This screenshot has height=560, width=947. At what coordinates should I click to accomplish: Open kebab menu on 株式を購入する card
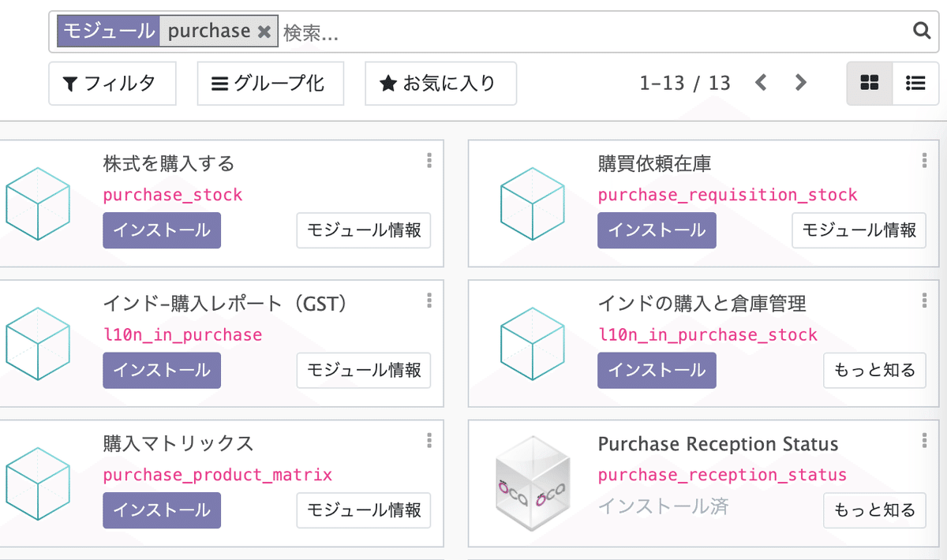(x=429, y=161)
